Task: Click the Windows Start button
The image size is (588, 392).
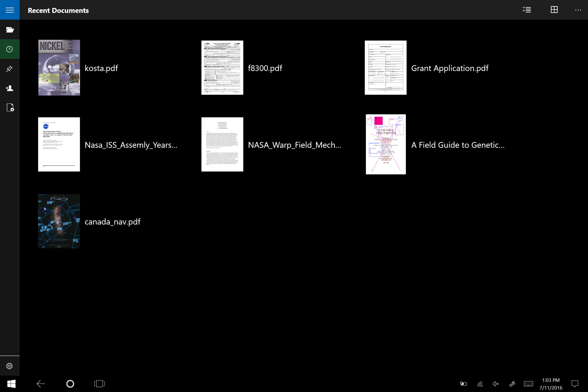Action: click(x=11, y=384)
